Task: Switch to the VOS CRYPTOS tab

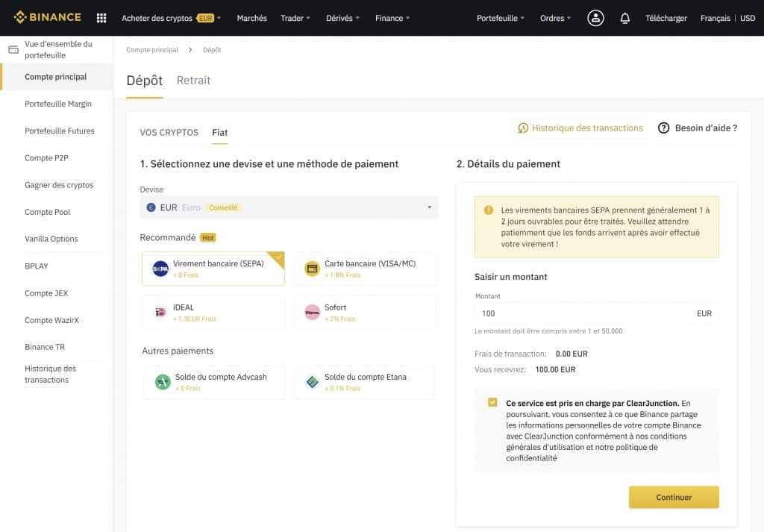Action: [x=169, y=132]
